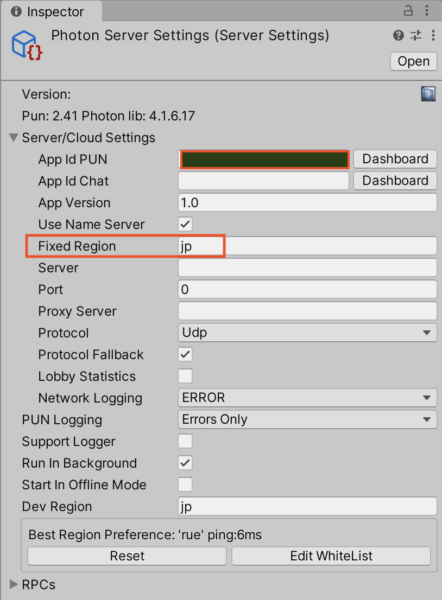The image size is (442, 600).
Task: Open the Network Logging dropdown
Action: [x=307, y=398]
